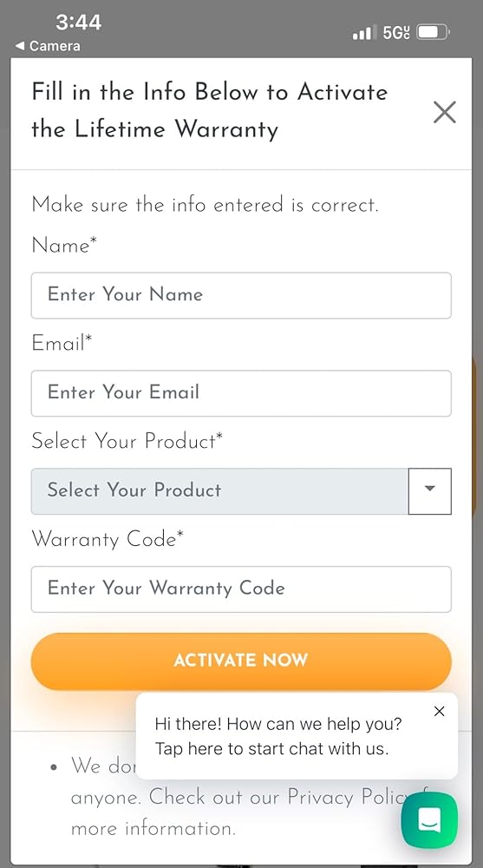Click the Warranty Code label
This screenshot has height=868, width=483.
click(108, 539)
